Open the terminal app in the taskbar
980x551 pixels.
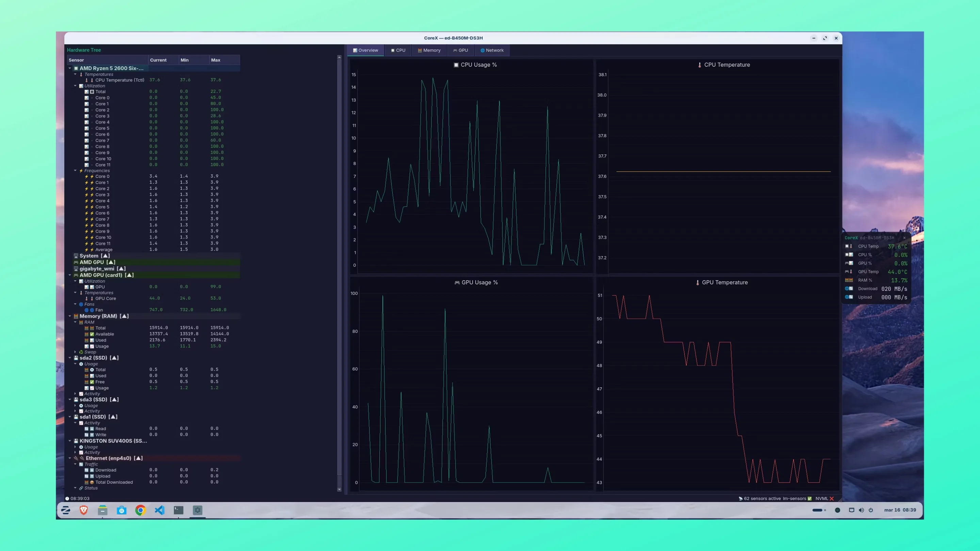(x=178, y=510)
